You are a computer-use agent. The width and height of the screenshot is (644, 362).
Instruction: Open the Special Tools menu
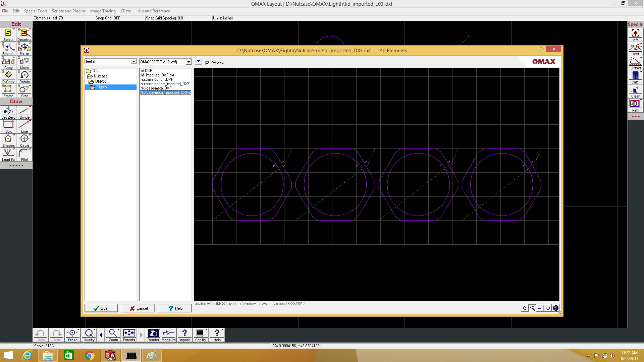click(36, 11)
